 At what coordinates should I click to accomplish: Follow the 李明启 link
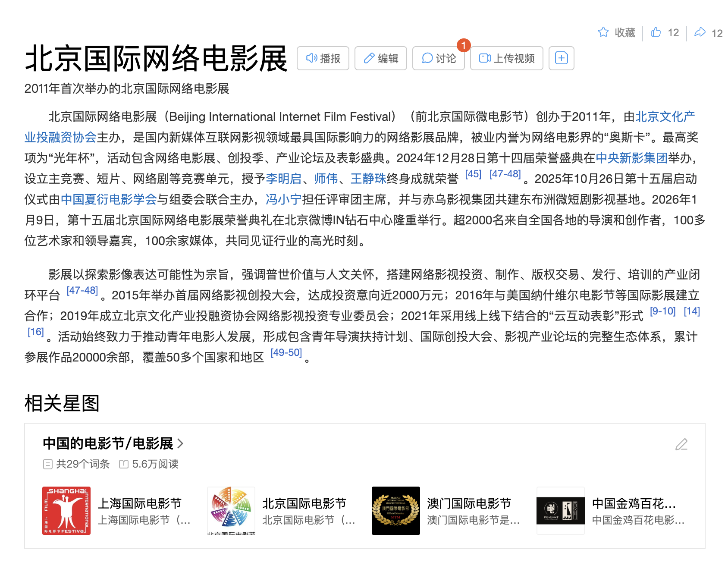tap(283, 179)
